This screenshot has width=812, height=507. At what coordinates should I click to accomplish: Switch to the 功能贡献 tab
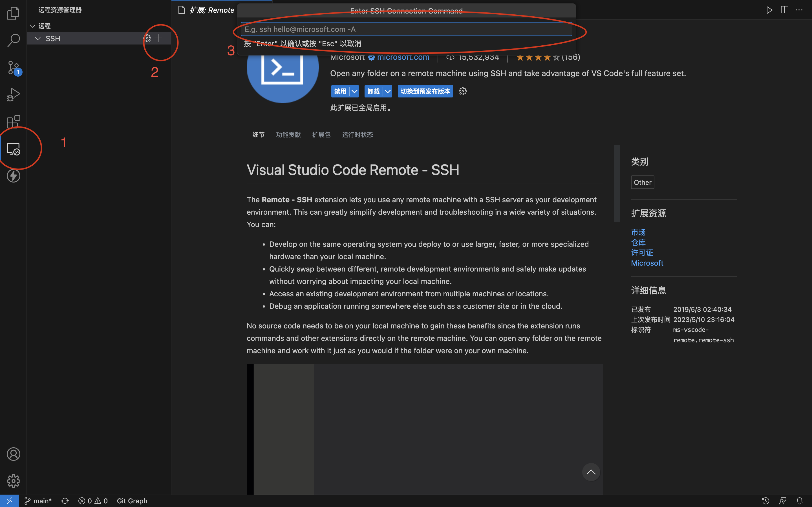[x=288, y=134]
